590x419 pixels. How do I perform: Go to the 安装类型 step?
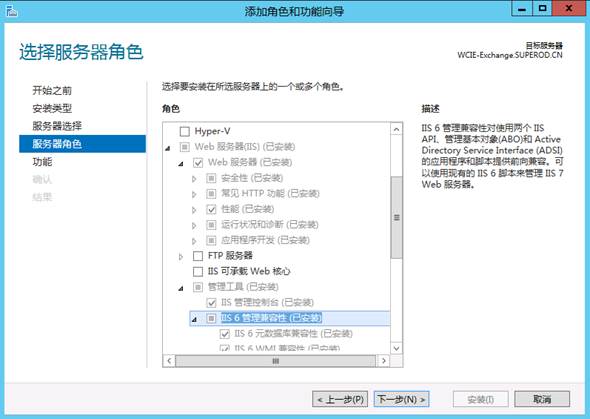point(52,108)
